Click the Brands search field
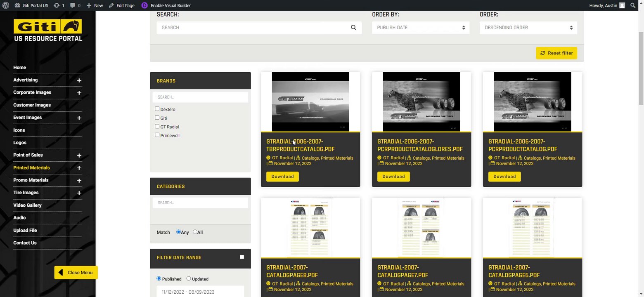This screenshot has height=297, width=644. tap(200, 97)
